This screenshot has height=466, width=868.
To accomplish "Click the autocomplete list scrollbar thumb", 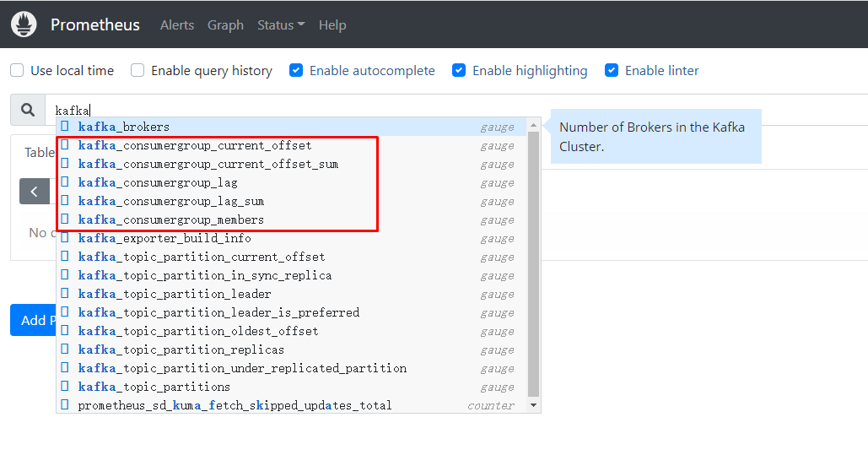I will (534, 264).
